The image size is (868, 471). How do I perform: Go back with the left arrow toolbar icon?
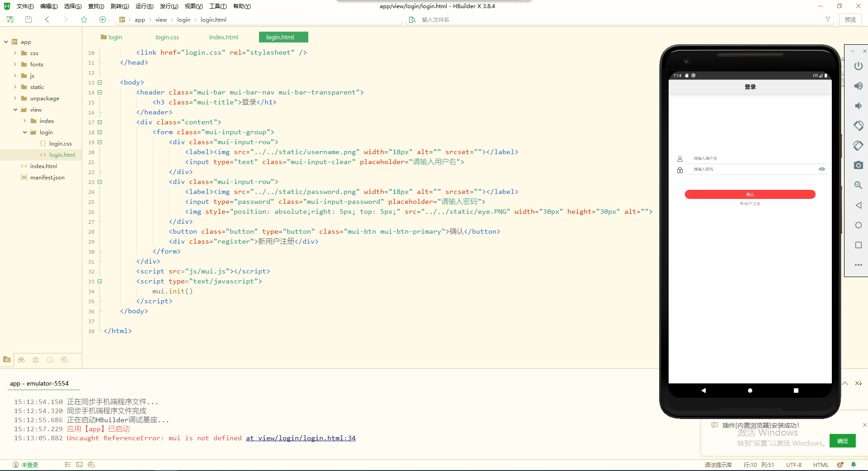coord(47,19)
